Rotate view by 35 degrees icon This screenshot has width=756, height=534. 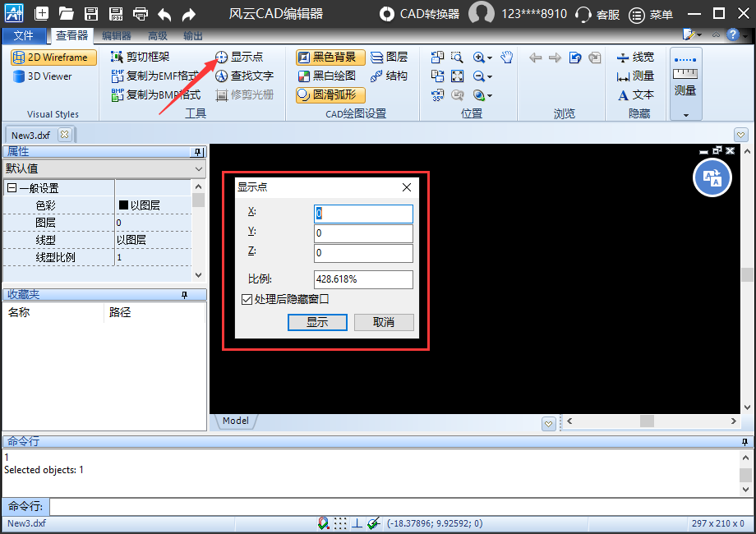pos(437,95)
